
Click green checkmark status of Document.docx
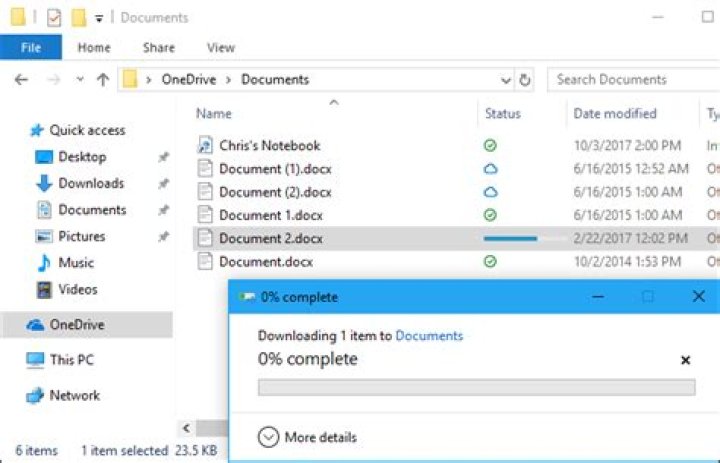coord(490,262)
